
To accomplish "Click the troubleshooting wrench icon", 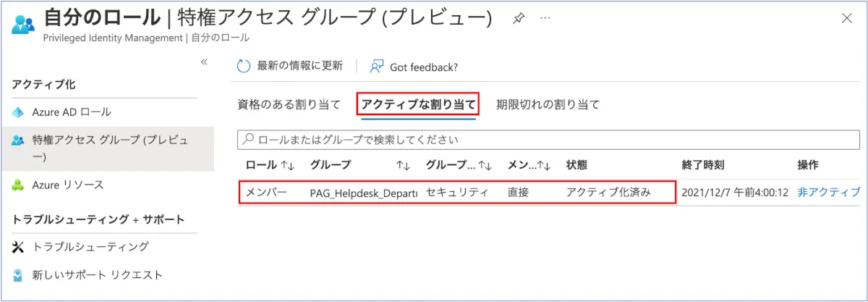I will tap(19, 247).
